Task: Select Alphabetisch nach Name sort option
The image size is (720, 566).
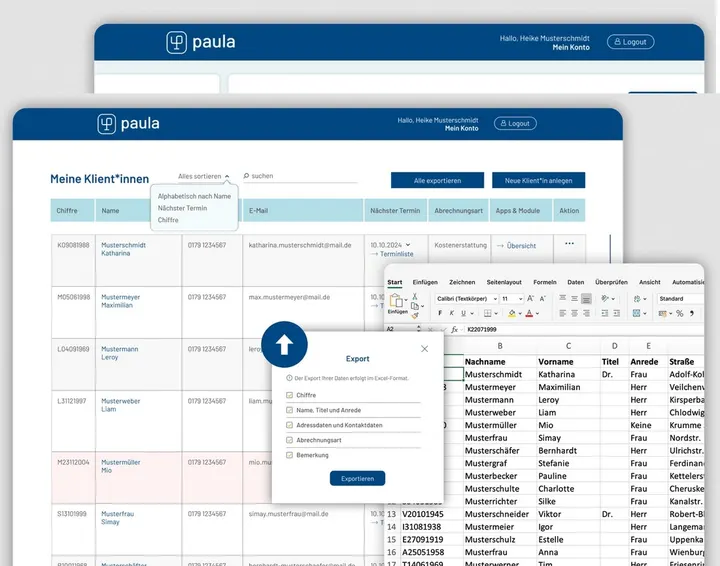Action: click(194, 196)
